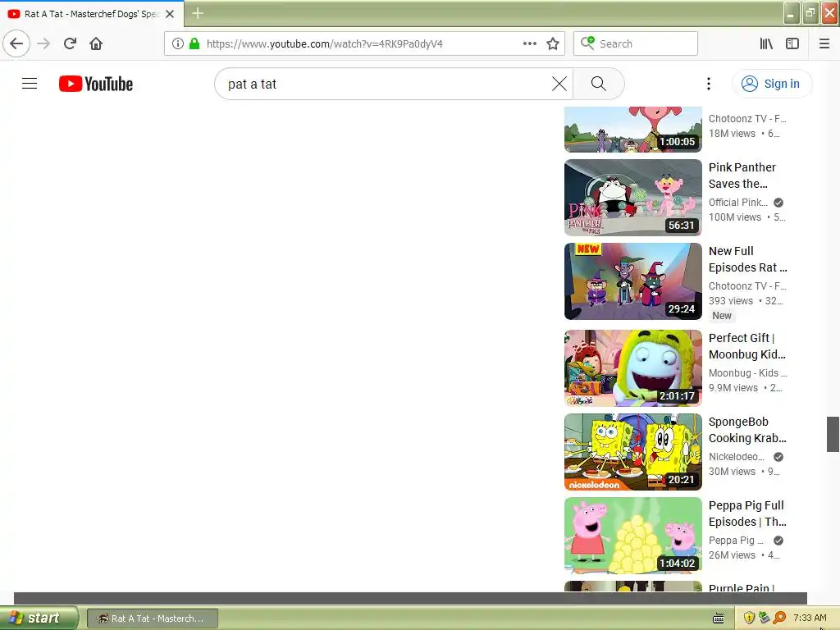Go back with the browser back arrow

(x=16, y=43)
